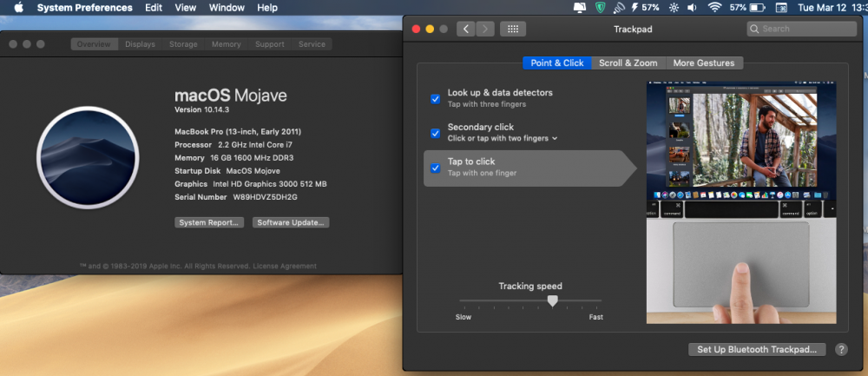Switch to the Scroll & Zoom tab
868x376 pixels.
click(x=628, y=63)
